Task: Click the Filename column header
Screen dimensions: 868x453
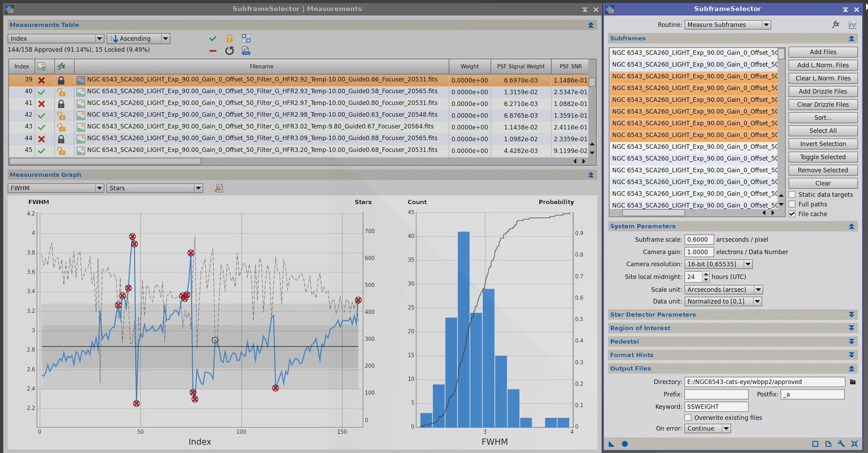Action: click(x=261, y=66)
